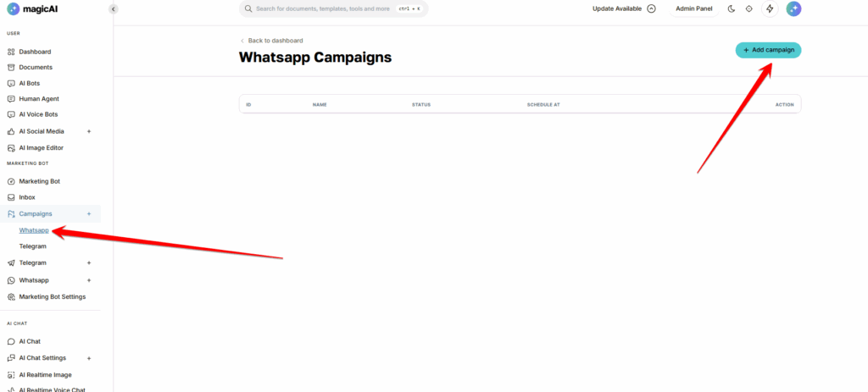This screenshot has height=392, width=868.
Task: Click the search documents input field
Action: coord(333,8)
